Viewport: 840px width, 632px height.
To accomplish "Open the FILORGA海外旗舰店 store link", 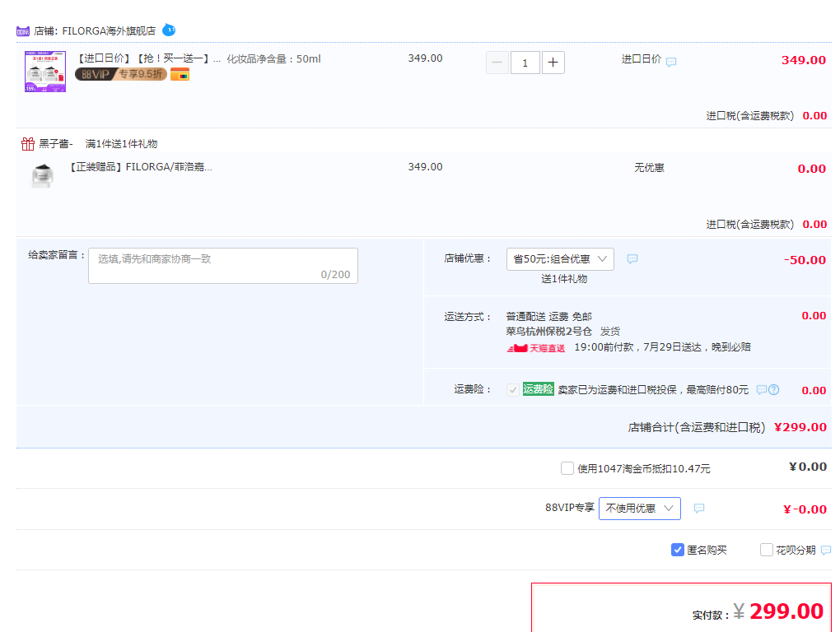I will click(x=109, y=31).
